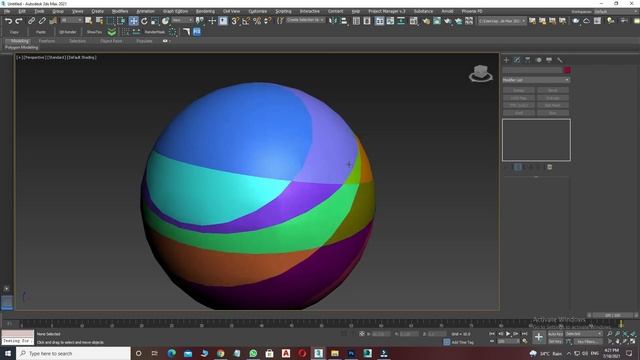
Task: Click the Set Key button
Action: (x=555, y=342)
